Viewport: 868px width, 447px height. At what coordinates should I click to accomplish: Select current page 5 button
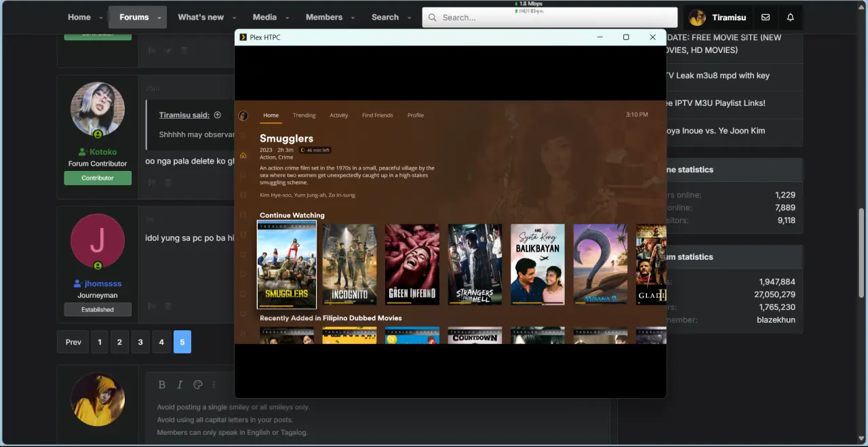(182, 342)
